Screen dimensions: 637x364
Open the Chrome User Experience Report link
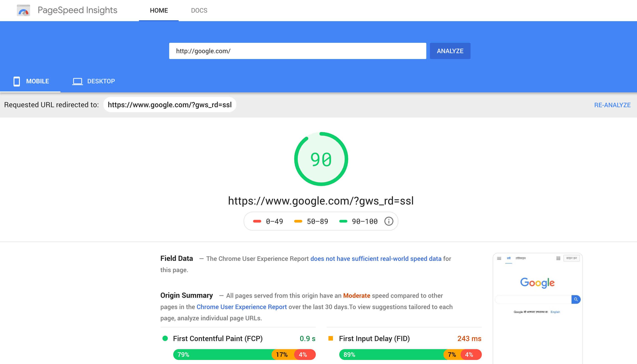[x=242, y=307]
